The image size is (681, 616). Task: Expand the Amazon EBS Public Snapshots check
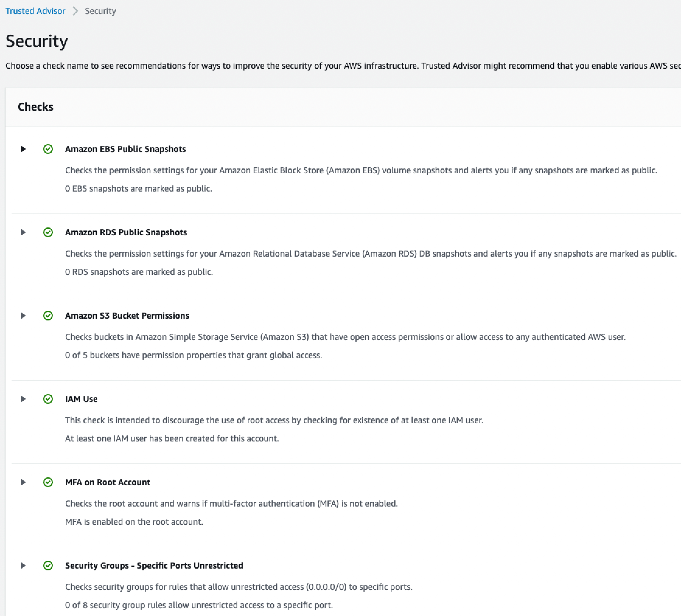pyautogui.click(x=23, y=149)
